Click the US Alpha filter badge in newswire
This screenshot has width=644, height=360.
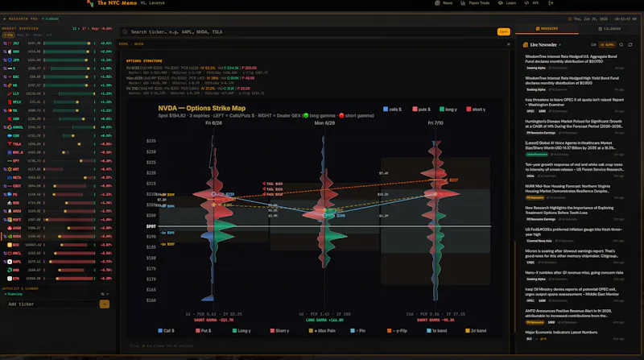click(x=607, y=45)
